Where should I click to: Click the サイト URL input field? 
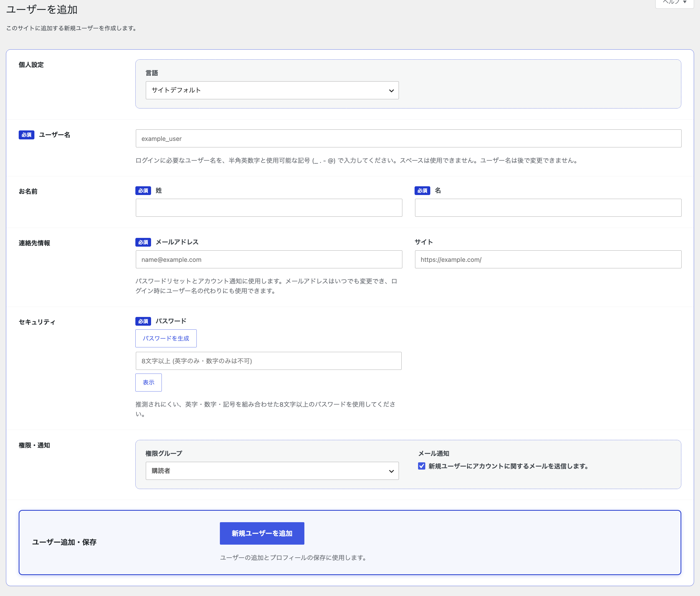[548, 260]
